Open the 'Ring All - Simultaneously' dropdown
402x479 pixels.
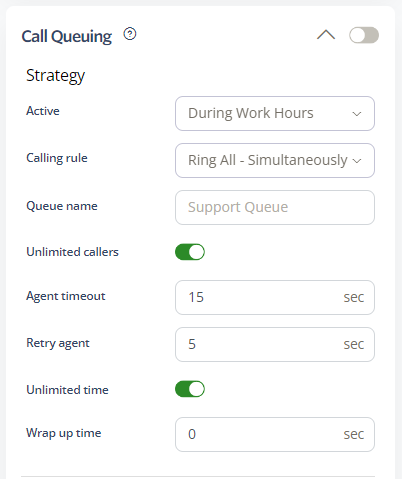[x=275, y=160]
